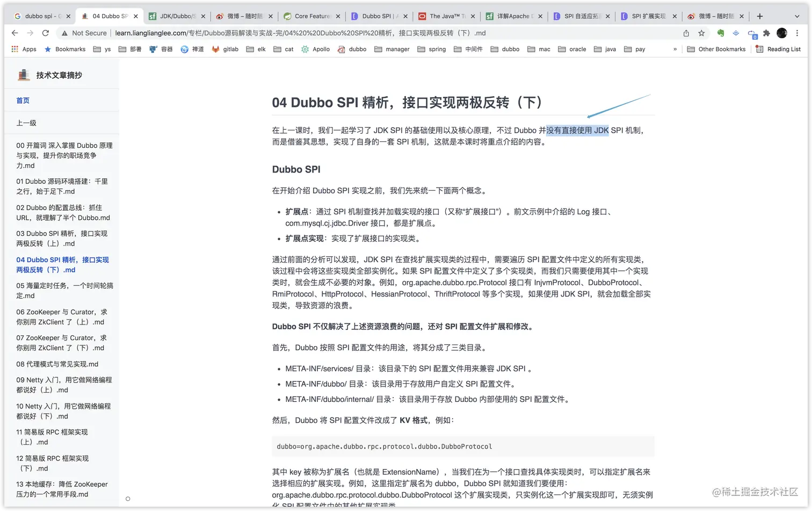
Task: Expand the pay bookmark folder
Action: point(634,49)
